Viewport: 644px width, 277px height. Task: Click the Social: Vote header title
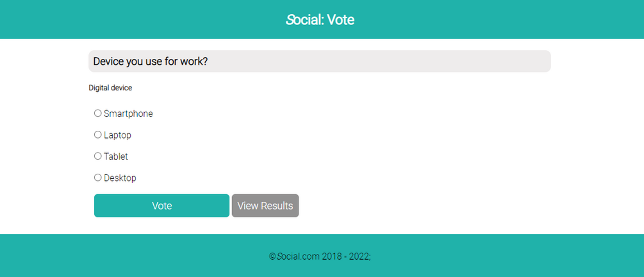tap(320, 20)
